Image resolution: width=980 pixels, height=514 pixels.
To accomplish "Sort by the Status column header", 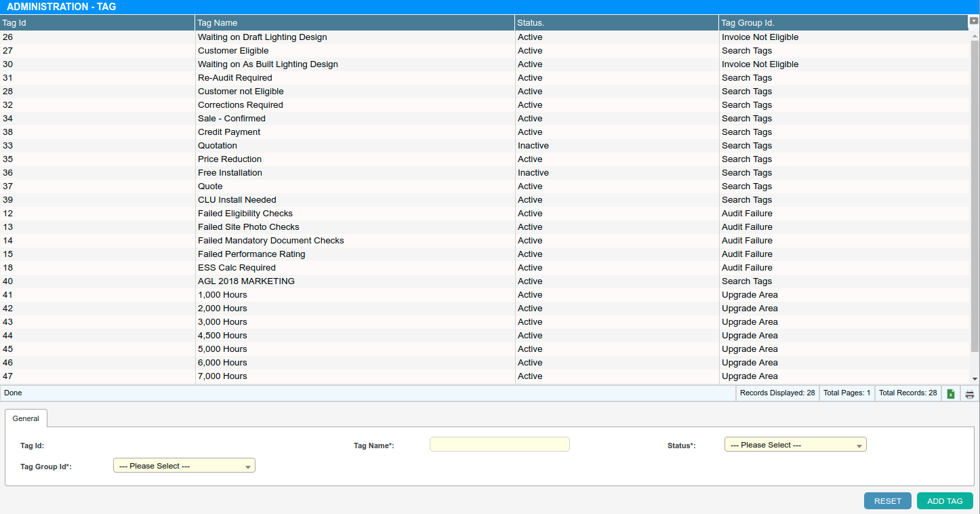I will click(x=616, y=23).
